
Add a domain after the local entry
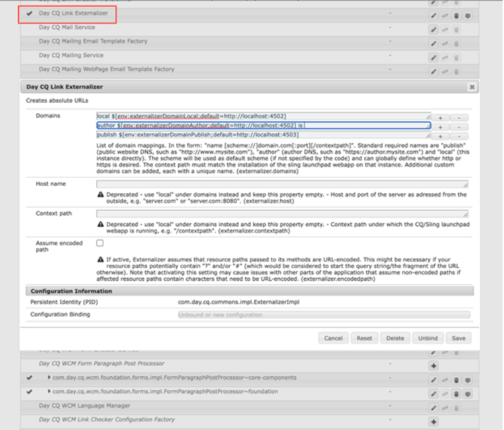click(440, 118)
